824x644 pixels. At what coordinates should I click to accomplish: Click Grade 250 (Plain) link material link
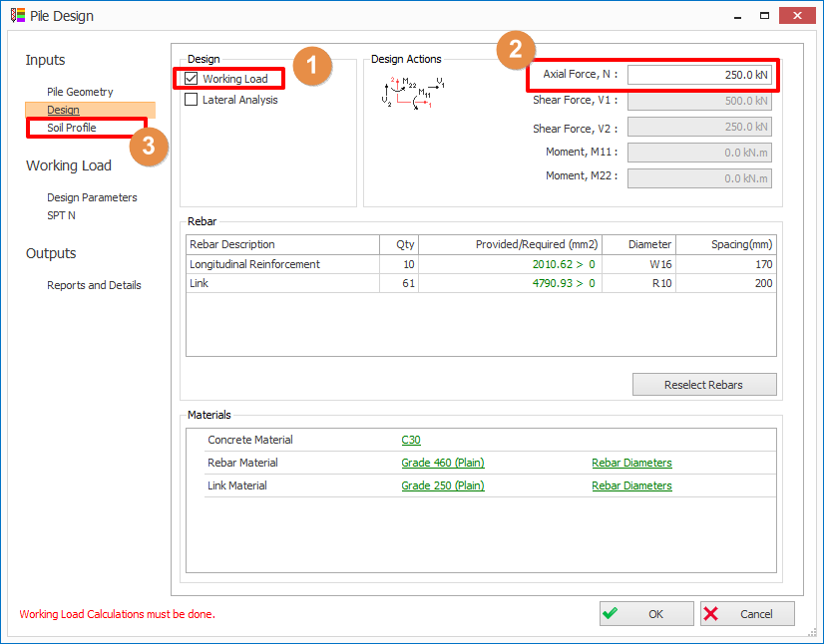click(442, 485)
